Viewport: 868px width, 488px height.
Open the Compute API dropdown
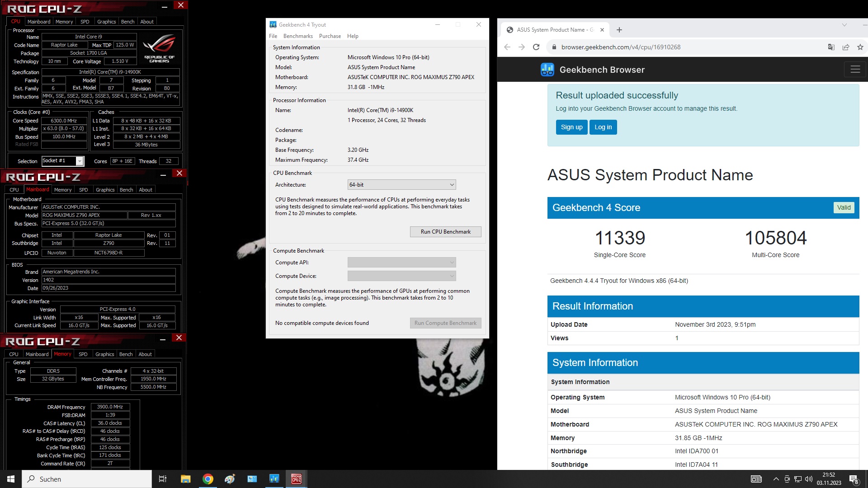pyautogui.click(x=401, y=263)
